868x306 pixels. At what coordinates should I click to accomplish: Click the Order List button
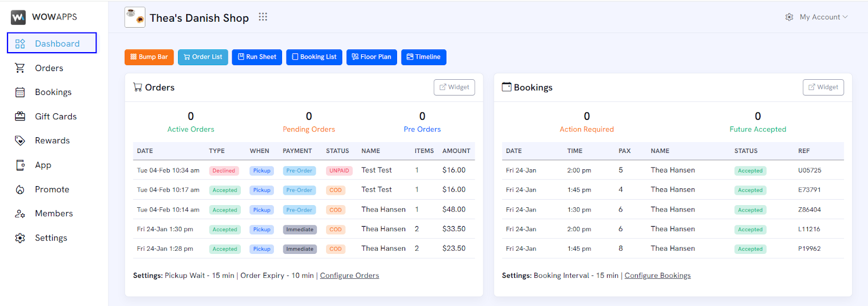(203, 57)
